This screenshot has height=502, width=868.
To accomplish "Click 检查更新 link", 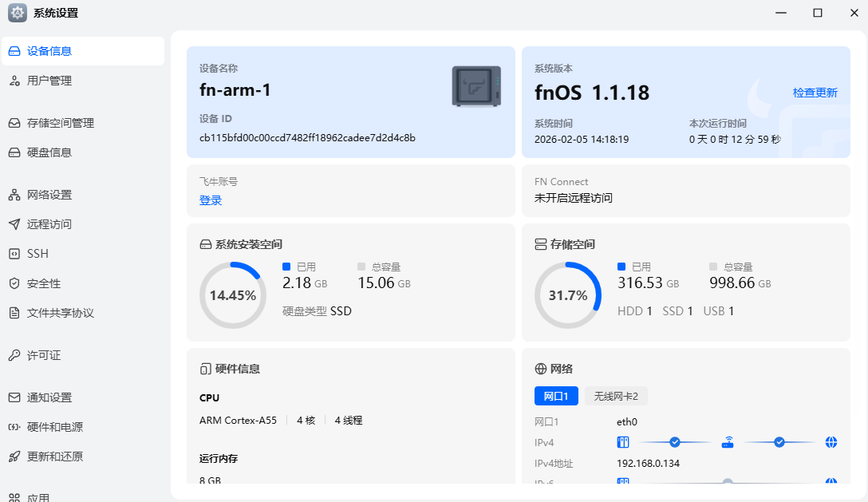I will [815, 93].
